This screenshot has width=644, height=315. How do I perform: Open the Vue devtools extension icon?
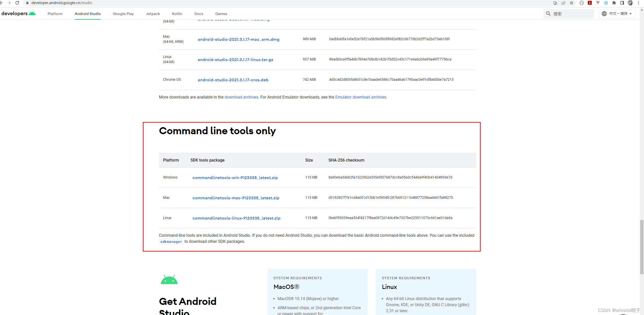click(x=598, y=3)
